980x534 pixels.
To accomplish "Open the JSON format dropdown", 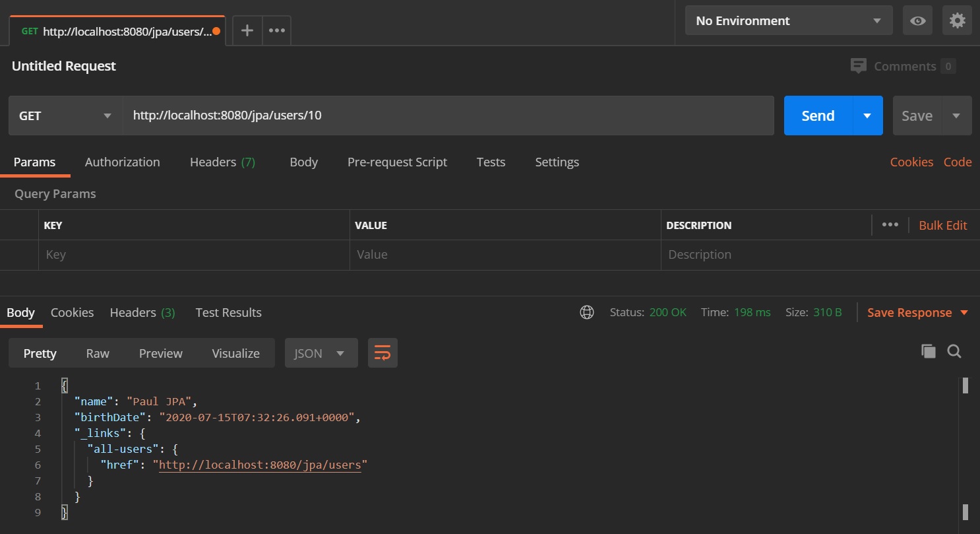I will click(321, 353).
